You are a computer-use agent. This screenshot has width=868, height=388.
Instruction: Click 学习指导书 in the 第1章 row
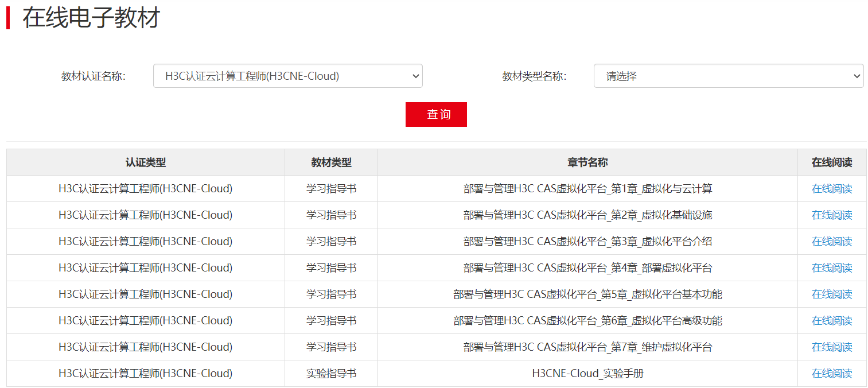tap(332, 188)
